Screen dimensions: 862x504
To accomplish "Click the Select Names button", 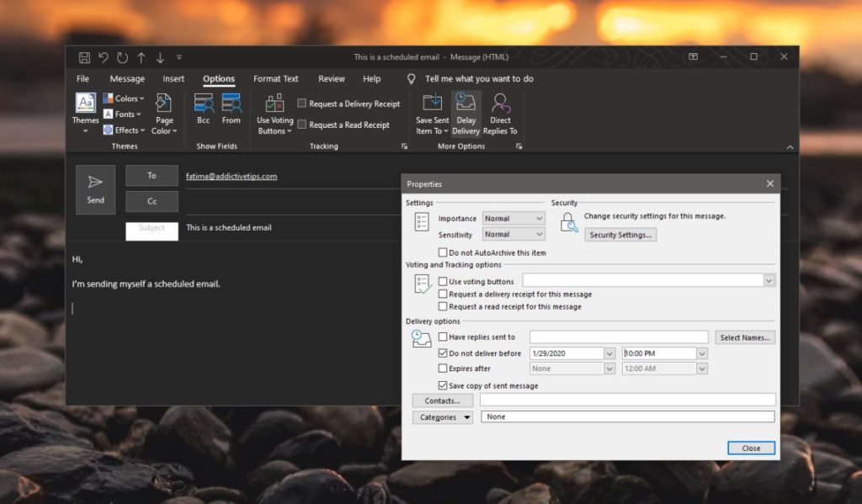I will pyautogui.click(x=744, y=337).
